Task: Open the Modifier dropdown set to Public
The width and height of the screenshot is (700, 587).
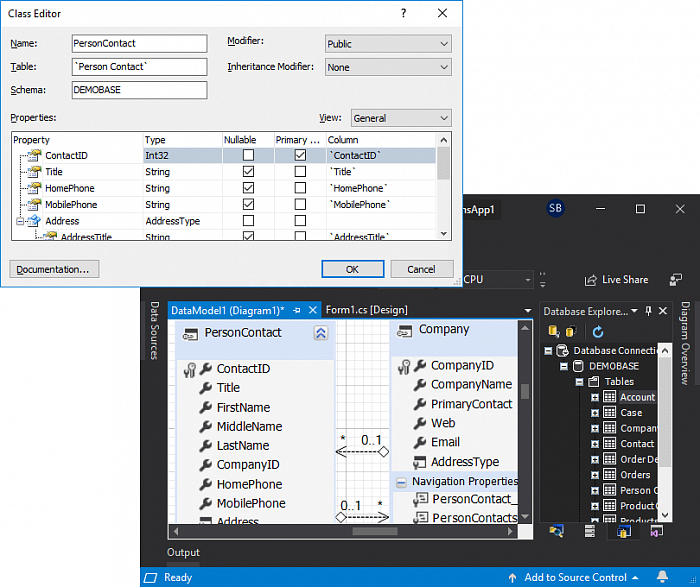Action: pyautogui.click(x=388, y=44)
